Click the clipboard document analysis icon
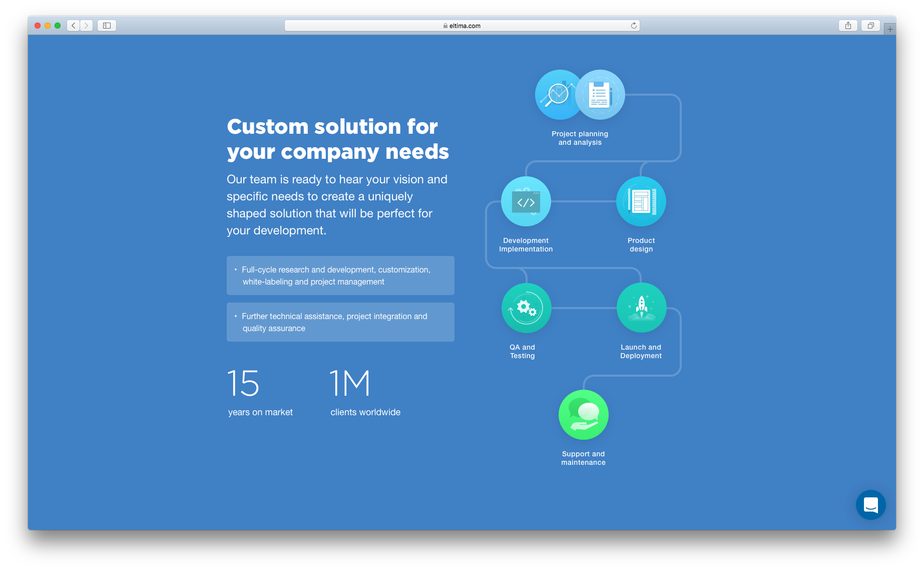924x570 pixels. tap(600, 95)
